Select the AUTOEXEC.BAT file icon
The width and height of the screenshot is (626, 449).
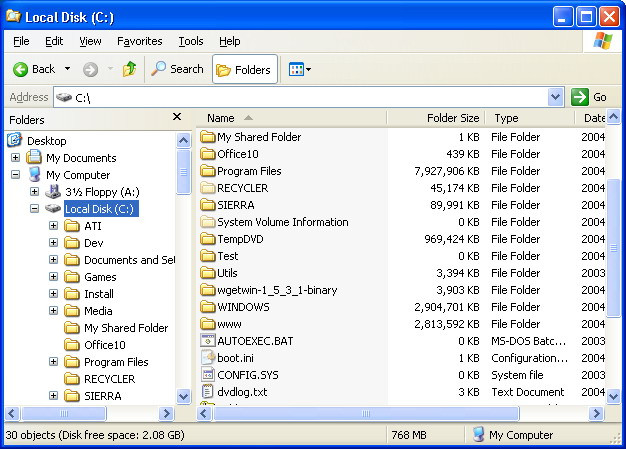coord(208,341)
